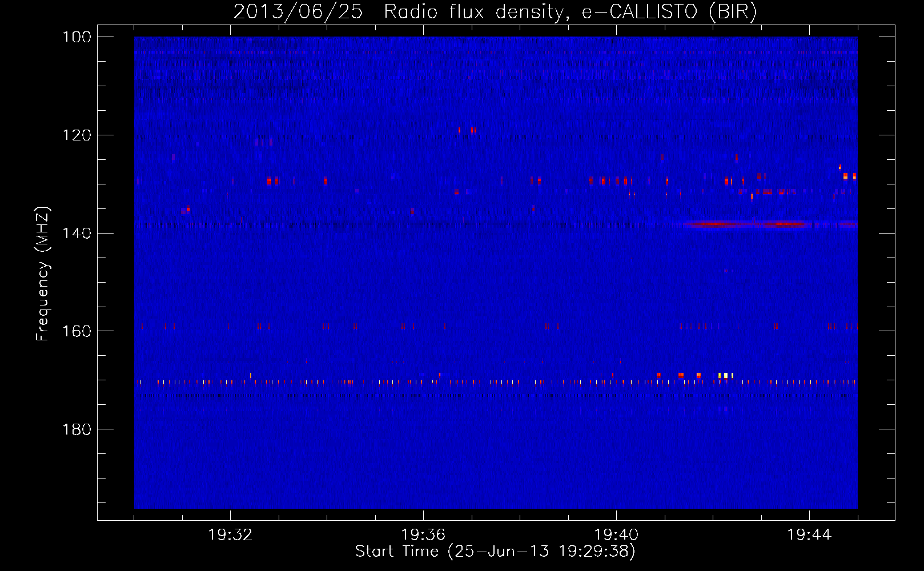Click the '120' frequency tick label
The image size is (924, 571).
tap(77, 135)
